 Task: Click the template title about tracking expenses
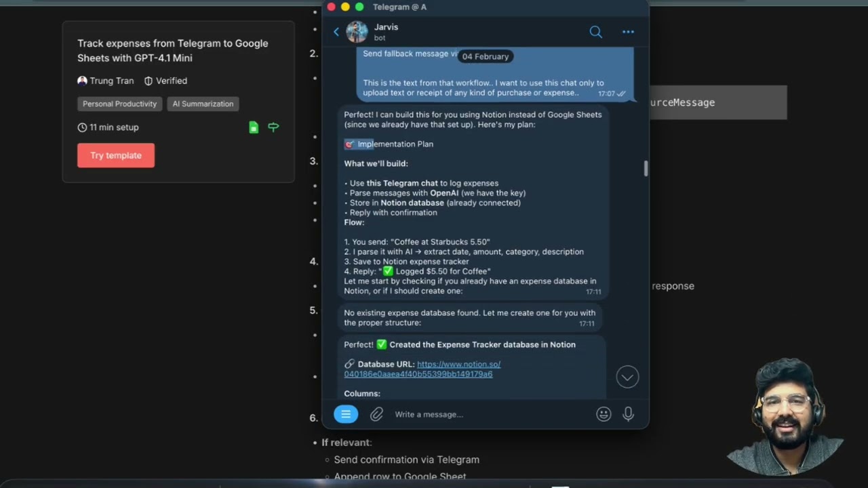[x=173, y=51]
